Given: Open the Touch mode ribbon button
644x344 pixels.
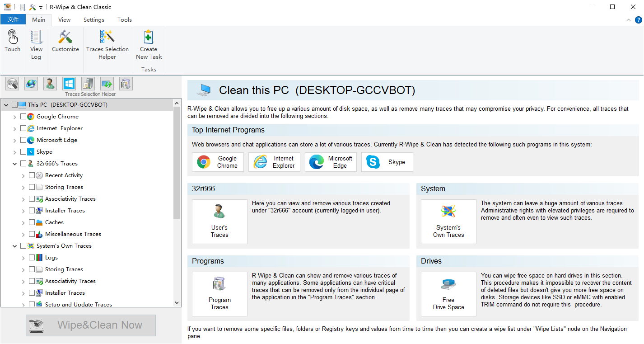Looking at the screenshot, I should (12, 42).
